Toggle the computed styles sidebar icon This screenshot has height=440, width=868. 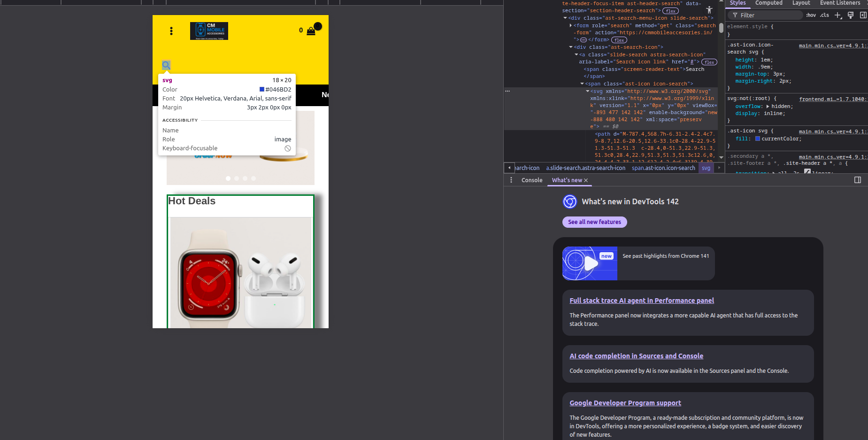pos(863,15)
